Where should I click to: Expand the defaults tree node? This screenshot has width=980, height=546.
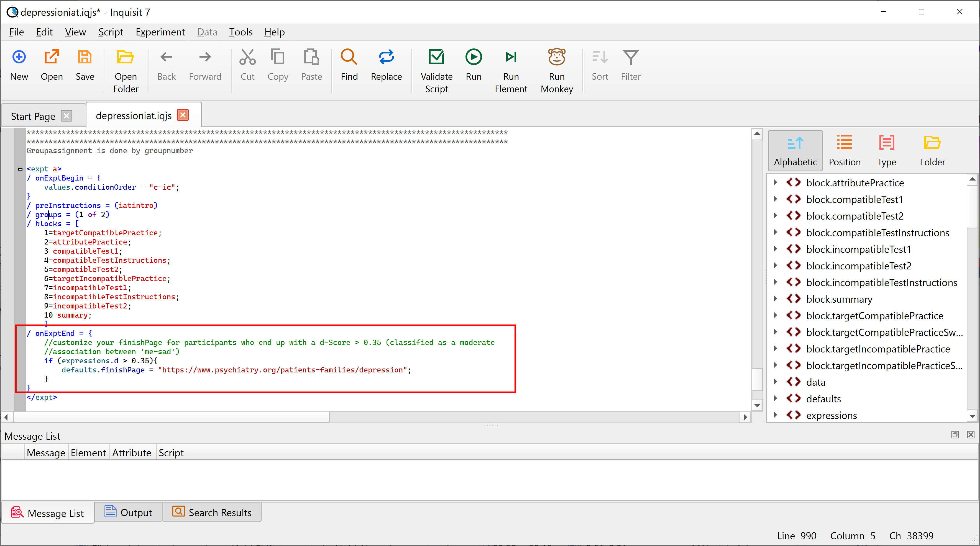[775, 398]
